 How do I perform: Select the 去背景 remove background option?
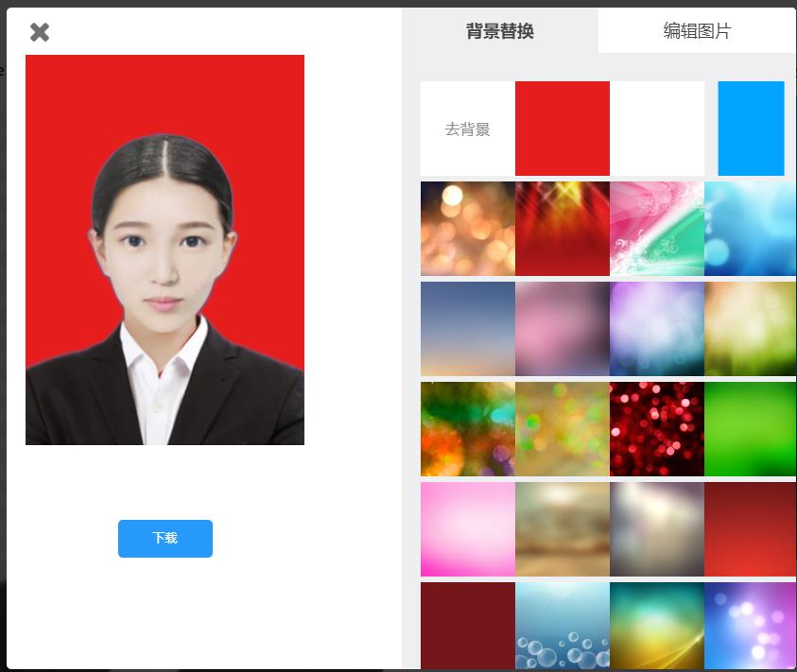coord(468,129)
